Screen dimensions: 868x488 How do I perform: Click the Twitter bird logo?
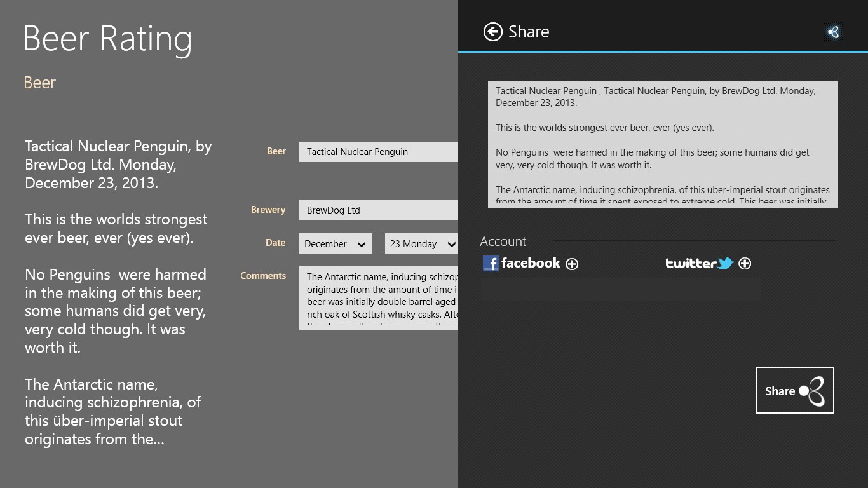click(x=726, y=263)
